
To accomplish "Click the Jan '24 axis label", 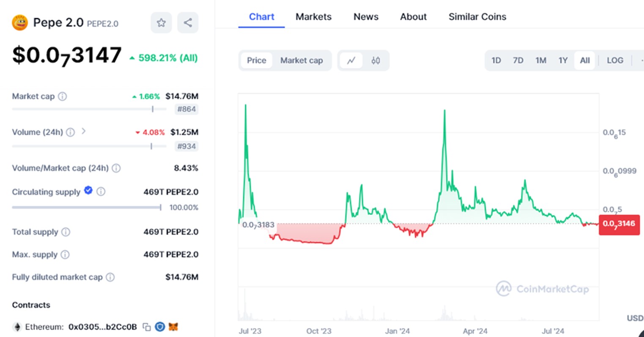I will [x=397, y=332].
